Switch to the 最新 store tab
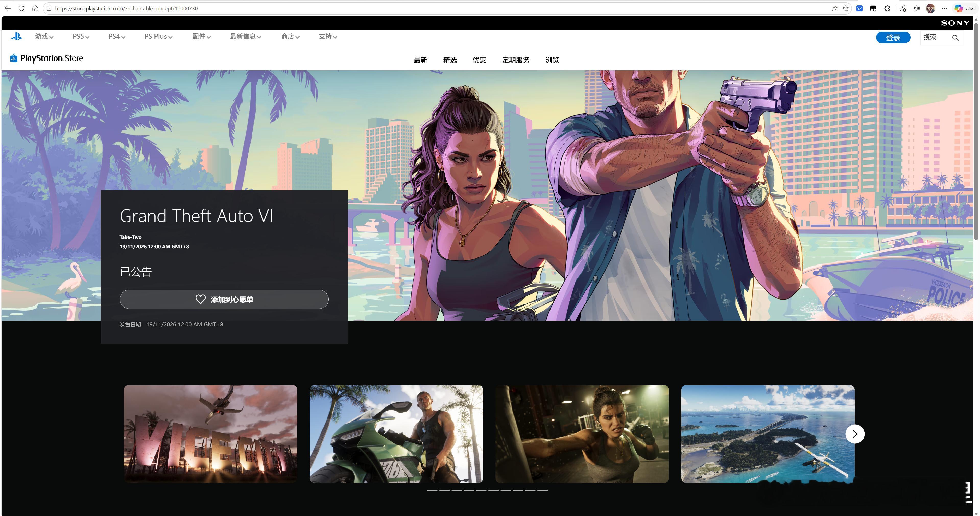The image size is (980, 516). 420,60
